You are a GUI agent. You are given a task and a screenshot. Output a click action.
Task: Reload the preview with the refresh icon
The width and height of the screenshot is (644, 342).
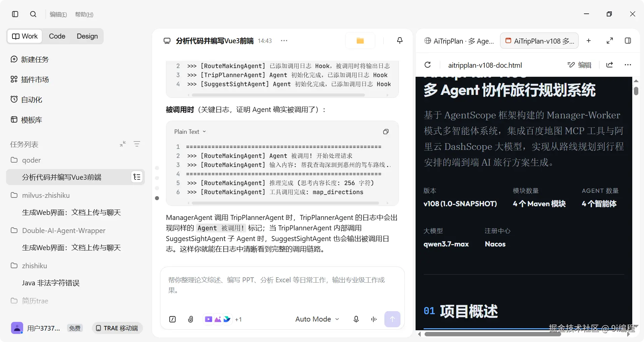coord(428,65)
